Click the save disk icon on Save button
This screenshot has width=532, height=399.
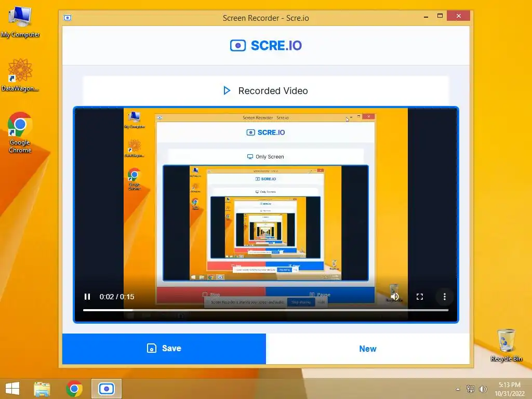tap(152, 348)
